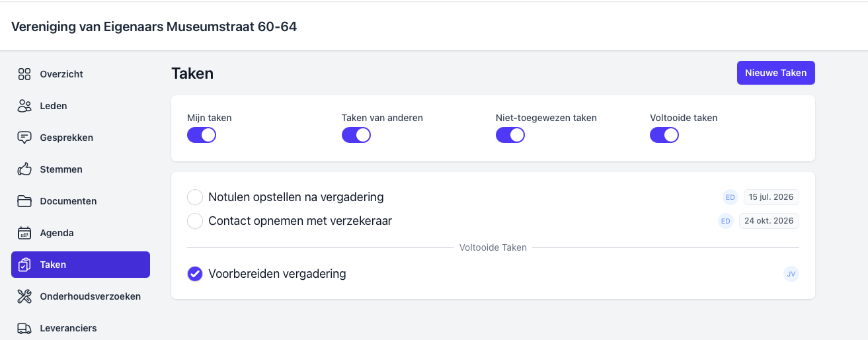This screenshot has width=868, height=340.
Task: Click the Leveranciers truck icon
Action: [24, 328]
